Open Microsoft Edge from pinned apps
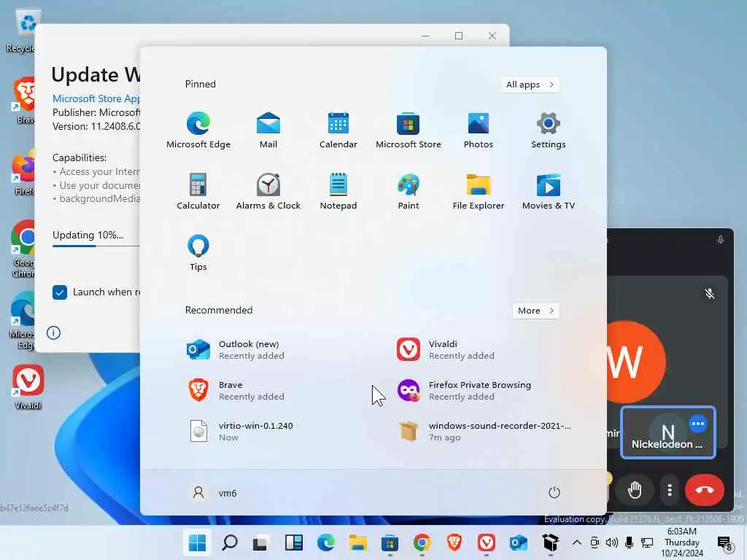 pyautogui.click(x=198, y=130)
